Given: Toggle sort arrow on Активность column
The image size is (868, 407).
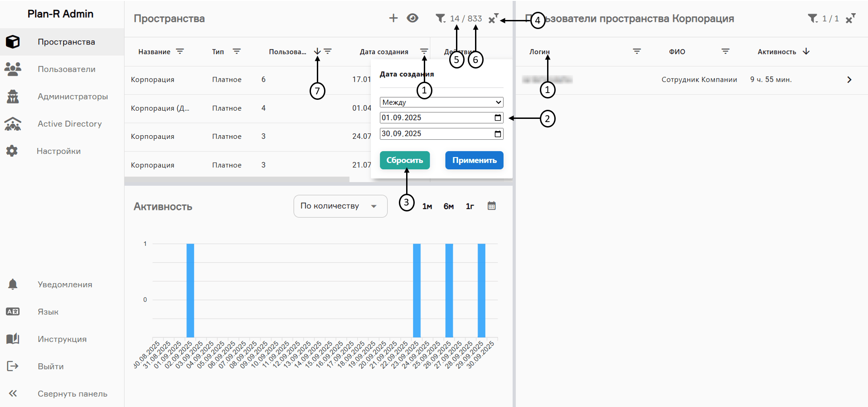Looking at the screenshot, I should coord(806,51).
